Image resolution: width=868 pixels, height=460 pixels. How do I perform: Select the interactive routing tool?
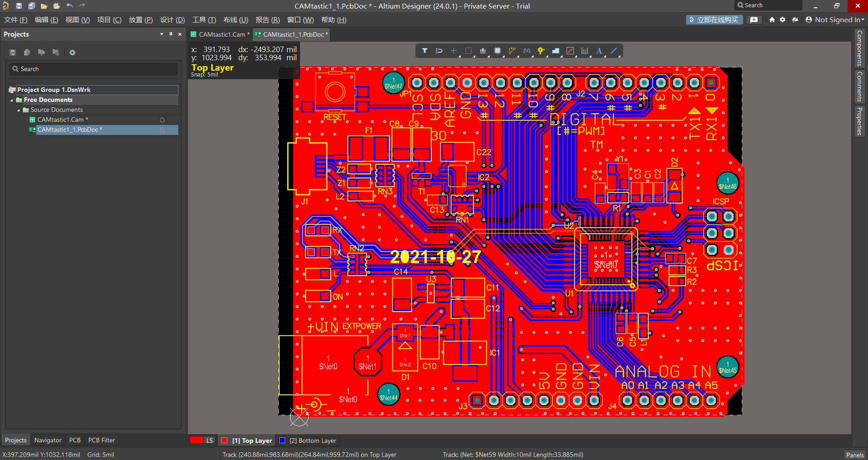pyautogui.click(x=512, y=51)
